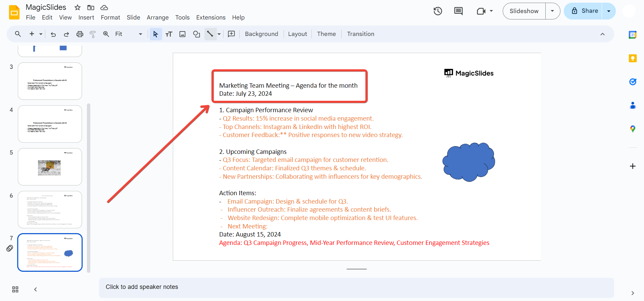Expand the Slideshow options dropdown arrow
This screenshot has height=301, width=644.
(552, 11)
